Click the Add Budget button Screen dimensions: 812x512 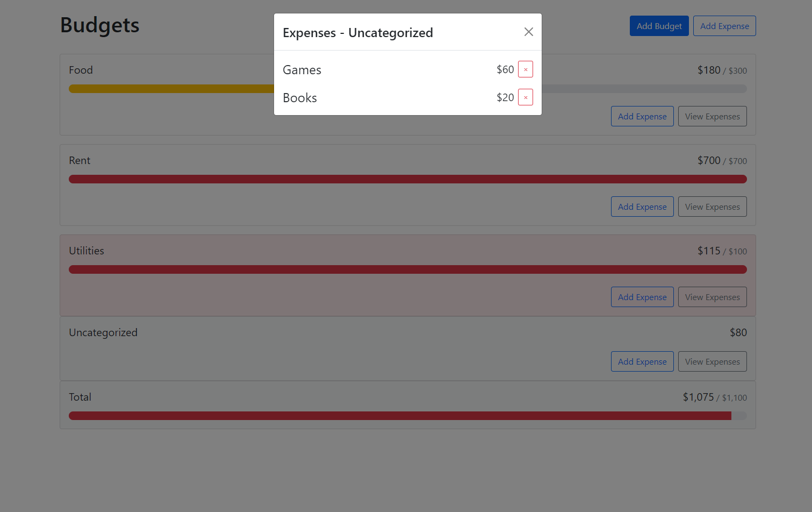pyautogui.click(x=659, y=26)
